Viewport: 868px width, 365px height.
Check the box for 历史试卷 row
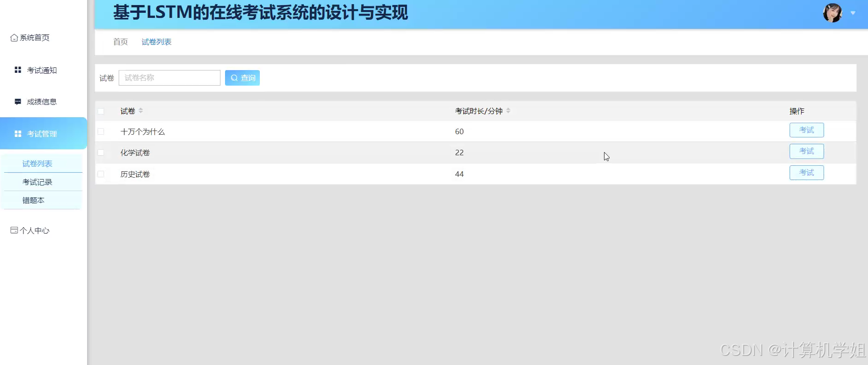coord(101,174)
